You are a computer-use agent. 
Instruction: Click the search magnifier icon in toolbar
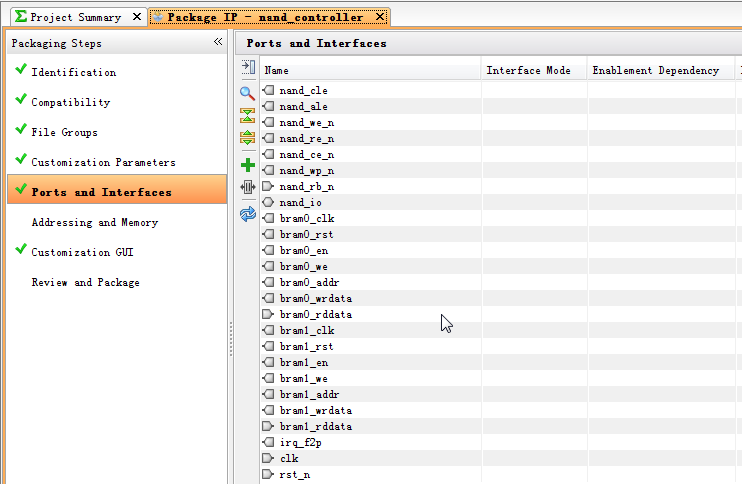coord(247,93)
